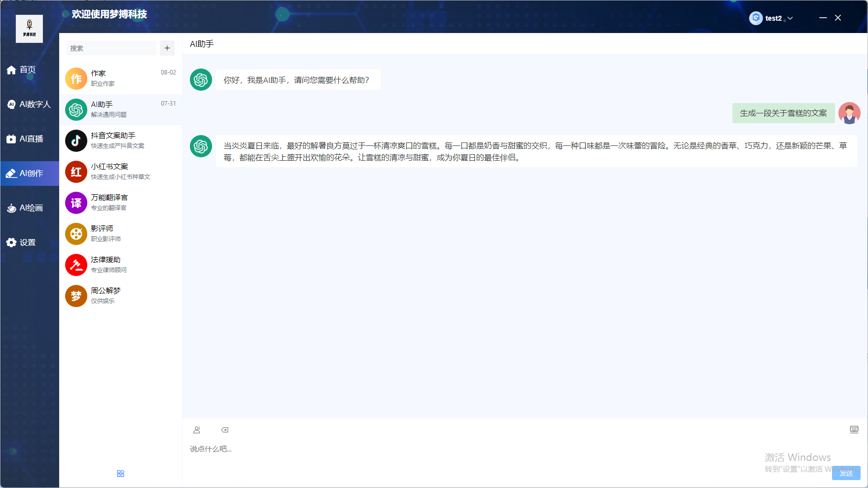Click the keyboard icon above input
This screenshot has height=488, width=868.
(x=854, y=429)
